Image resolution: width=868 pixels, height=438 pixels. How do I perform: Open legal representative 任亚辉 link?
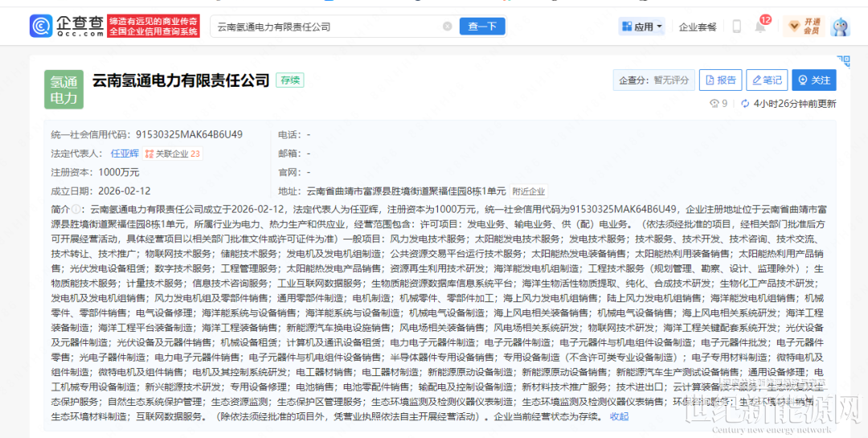tap(124, 154)
